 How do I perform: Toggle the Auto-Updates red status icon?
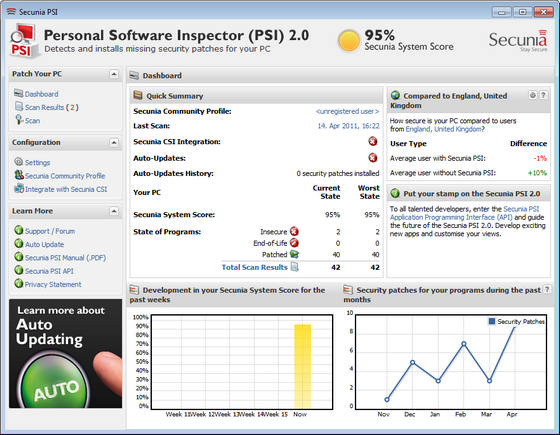click(x=372, y=158)
